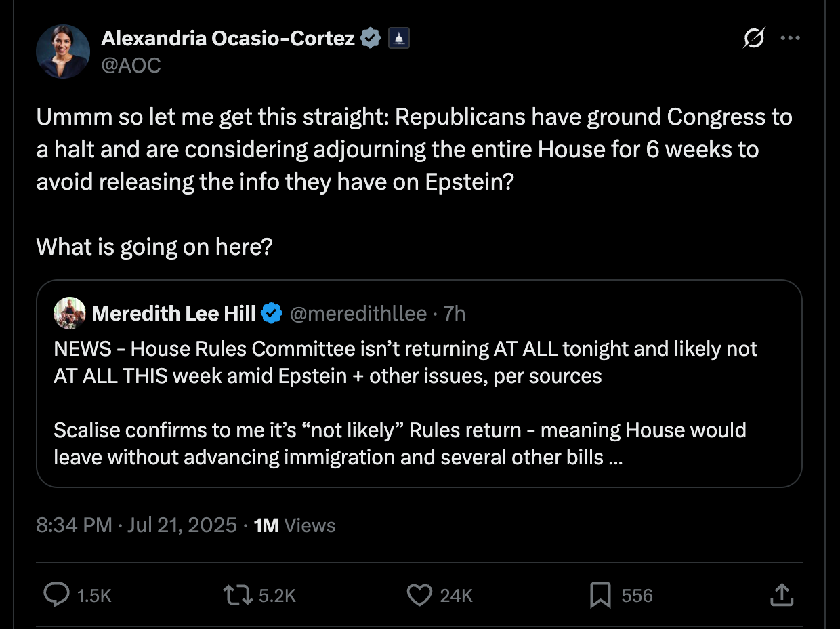Click the repost icon to retweet
This screenshot has width=840, height=629.
[235, 595]
